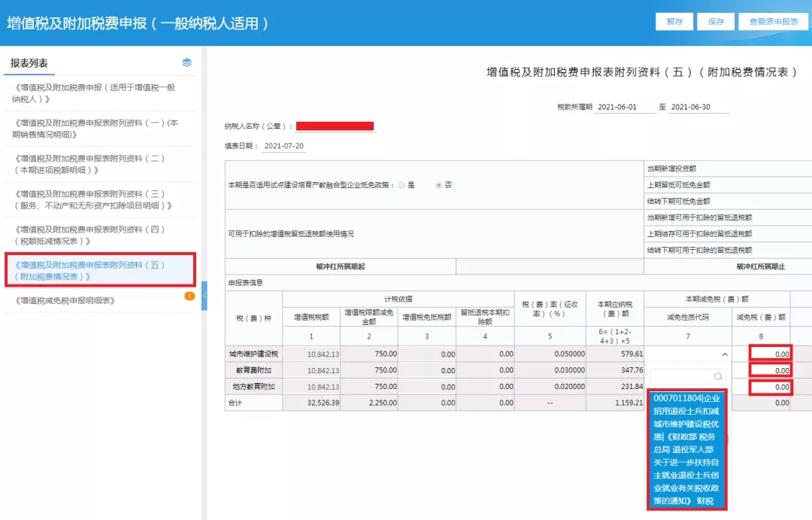The height and width of the screenshot is (520, 812).
Task: Open 附列资料（一）本期销售情况明细 report
Action: click(98, 127)
